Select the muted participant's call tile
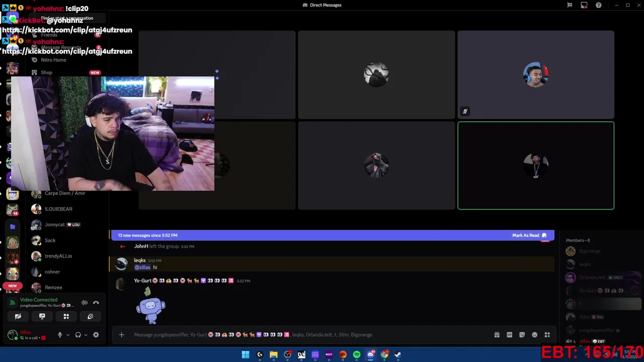This screenshot has height=362, width=644. pos(536,75)
